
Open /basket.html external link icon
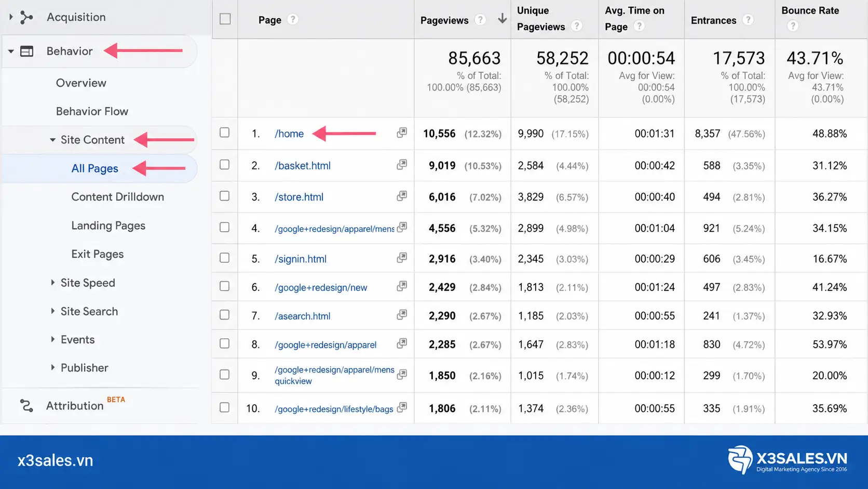point(402,165)
